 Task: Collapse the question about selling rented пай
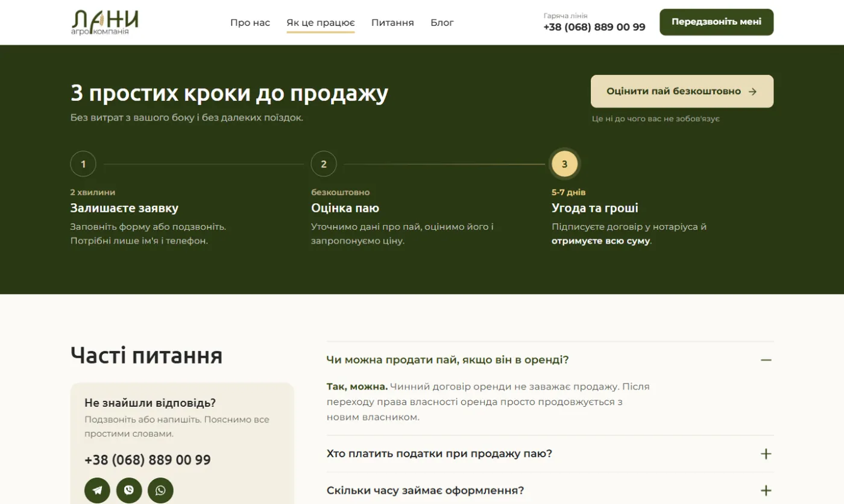click(x=550, y=360)
